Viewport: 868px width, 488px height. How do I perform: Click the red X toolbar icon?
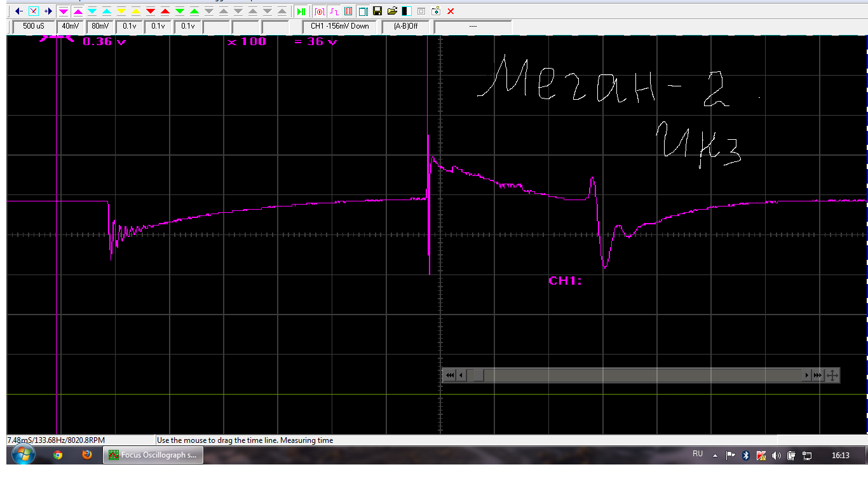click(x=451, y=11)
